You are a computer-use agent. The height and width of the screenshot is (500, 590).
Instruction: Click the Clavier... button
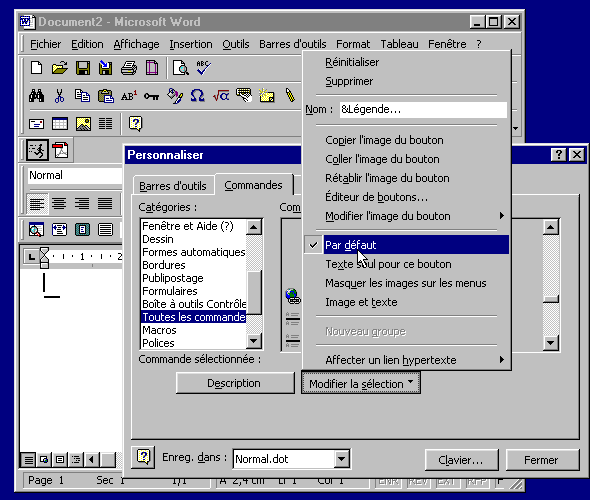click(x=462, y=460)
